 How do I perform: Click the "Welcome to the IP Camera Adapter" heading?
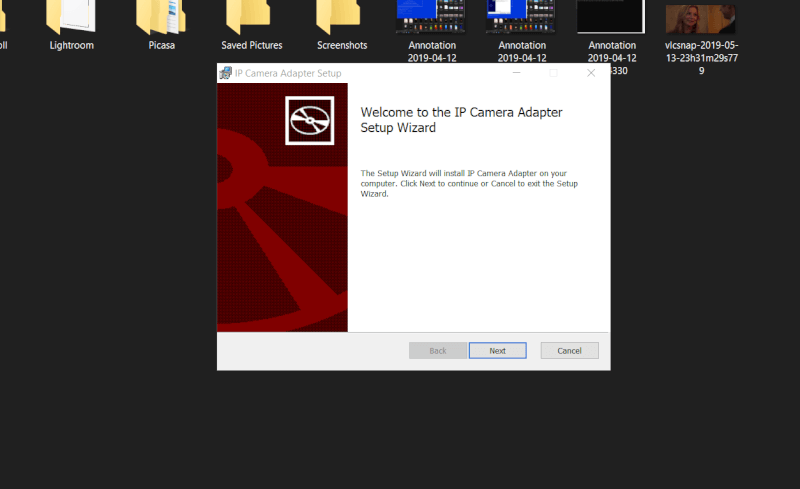461,120
